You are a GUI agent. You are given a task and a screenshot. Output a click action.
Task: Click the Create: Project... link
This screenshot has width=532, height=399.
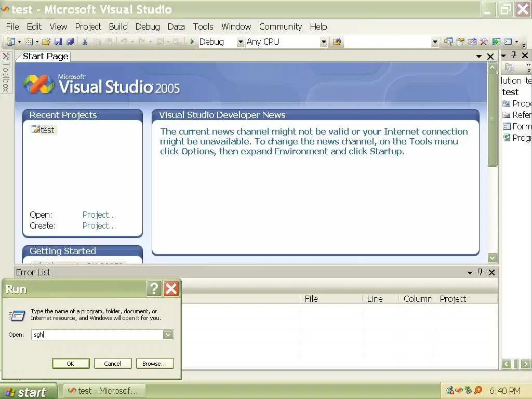[99, 225]
